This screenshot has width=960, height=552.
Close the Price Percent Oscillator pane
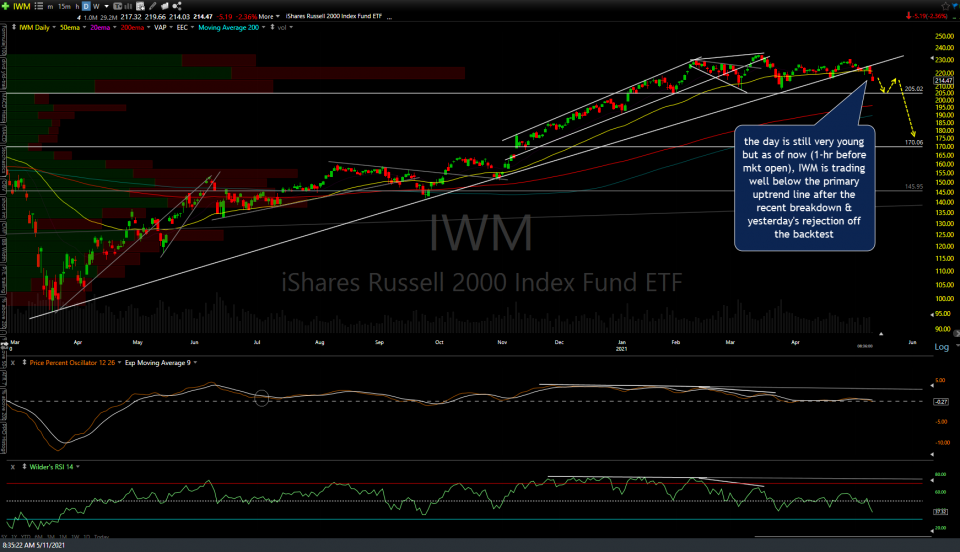pyautogui.click(x=12, y=363)
